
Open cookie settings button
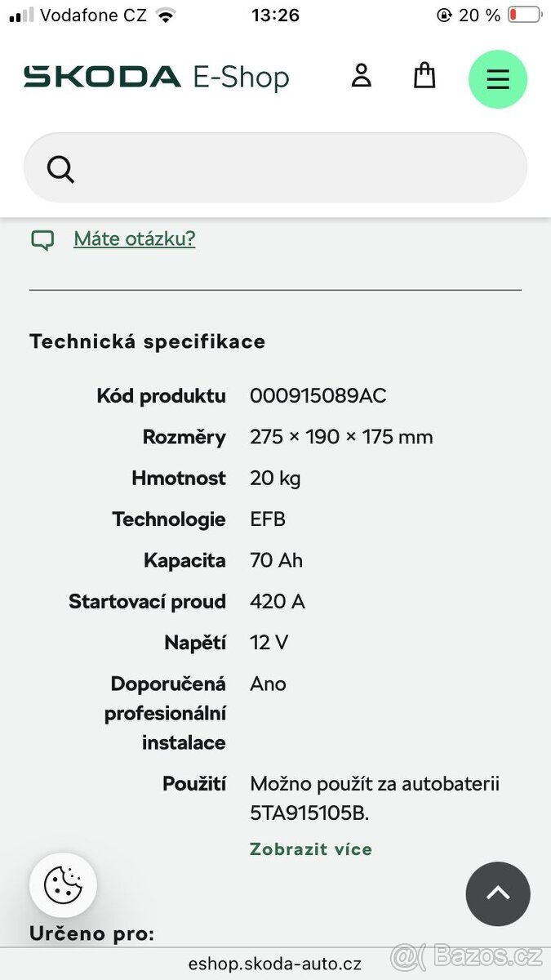[x=63, y=885]
